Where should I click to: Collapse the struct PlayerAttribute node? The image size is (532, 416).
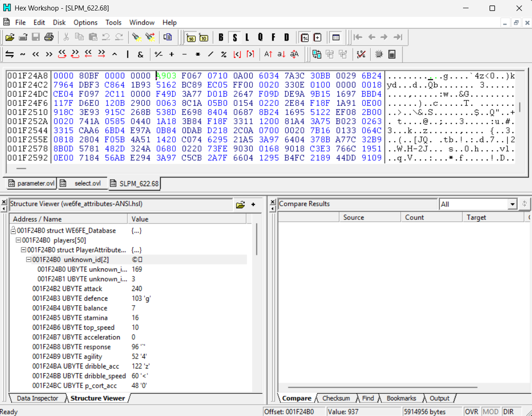pos(23,250)
